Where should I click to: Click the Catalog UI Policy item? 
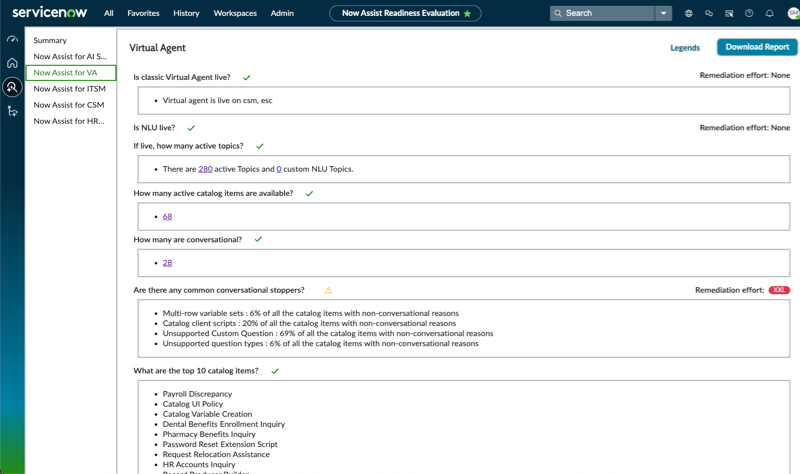point(193,404)
